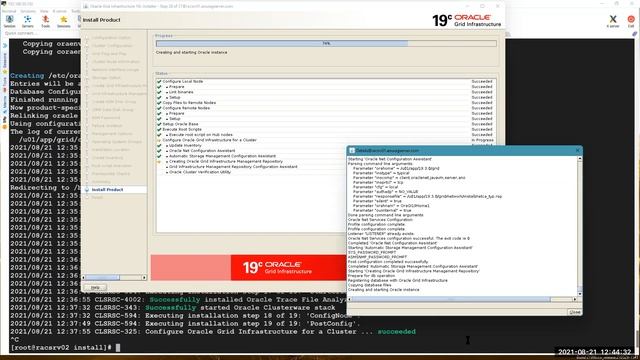Select the Management Options step
Image resolution: width=640 pixels, height=360 pixels.
tap(112, 133)
